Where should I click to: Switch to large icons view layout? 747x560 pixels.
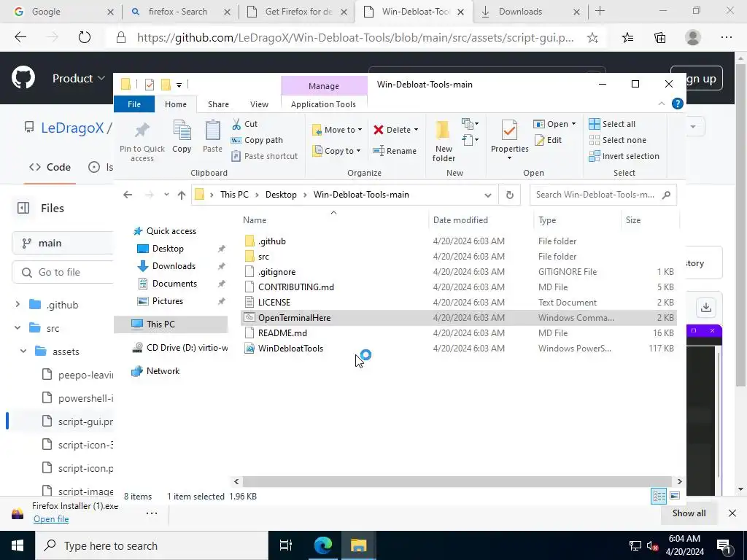(675, 496)
